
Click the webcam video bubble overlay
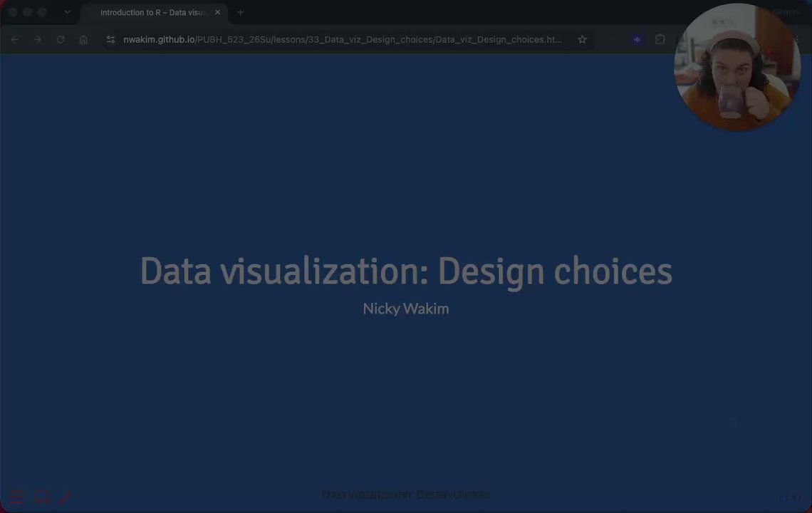(x=737, y=67)
